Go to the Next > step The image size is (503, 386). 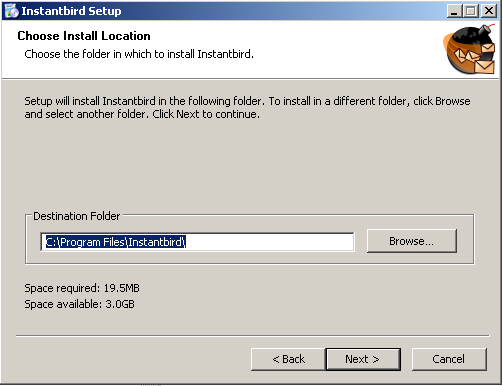pos(363,359)
